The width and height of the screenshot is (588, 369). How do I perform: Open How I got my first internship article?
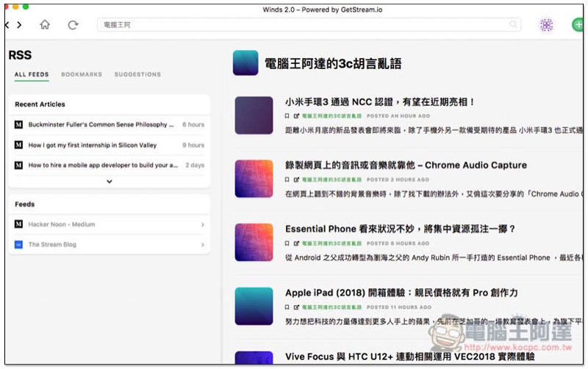tap(93, 145)
